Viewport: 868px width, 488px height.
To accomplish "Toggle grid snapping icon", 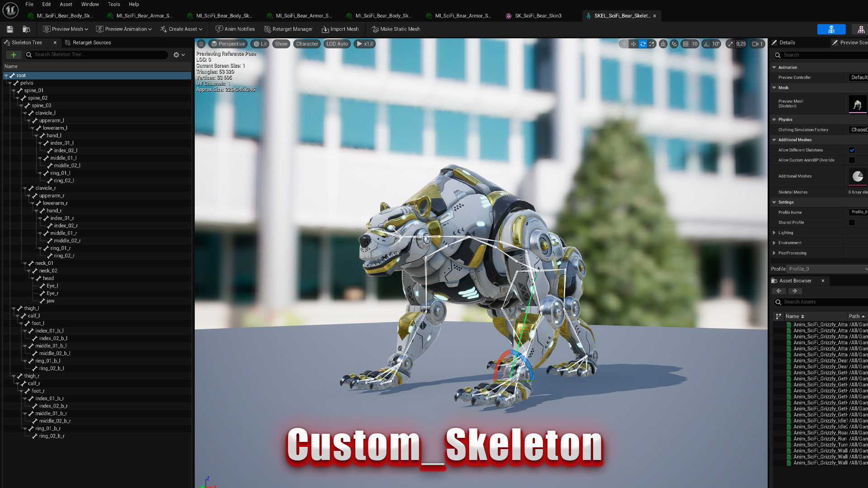I will tap(685, 44).
